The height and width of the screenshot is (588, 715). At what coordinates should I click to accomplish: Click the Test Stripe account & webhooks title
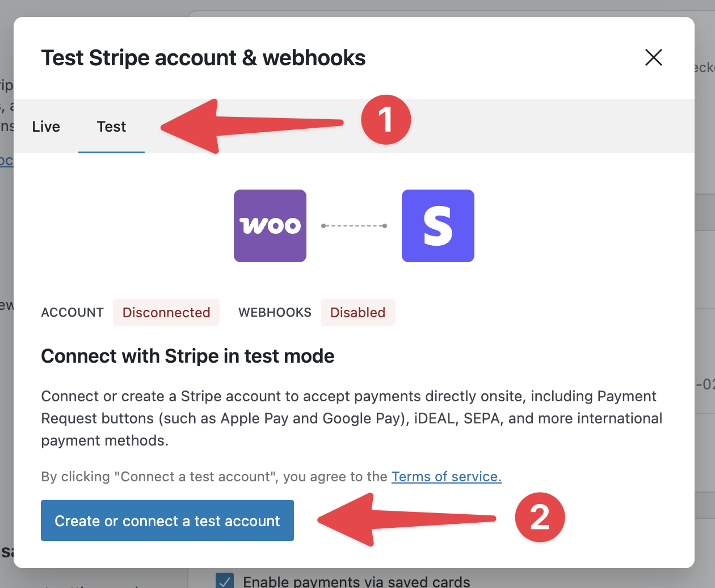(x=203, y=58)
